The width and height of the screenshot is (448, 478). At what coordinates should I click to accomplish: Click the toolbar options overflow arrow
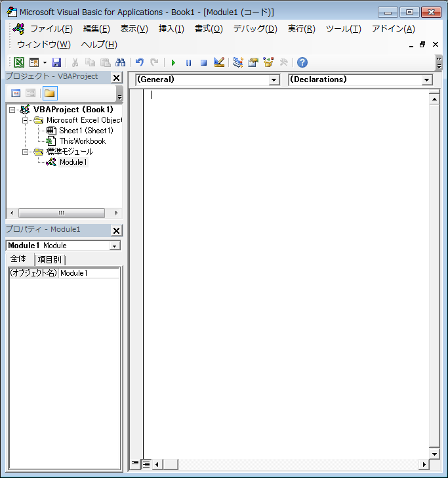[439, 62]
